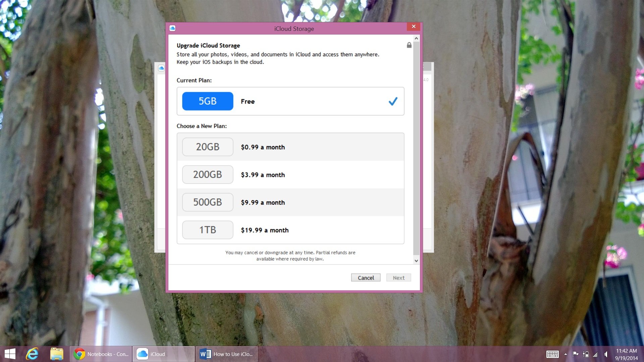
Task: Launch Internet Explorer from taskbar
Action: point(32,354)
